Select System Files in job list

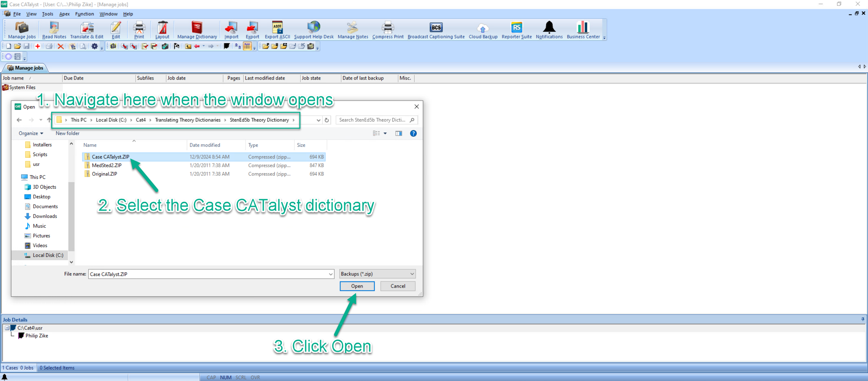[x=19, y=87]
